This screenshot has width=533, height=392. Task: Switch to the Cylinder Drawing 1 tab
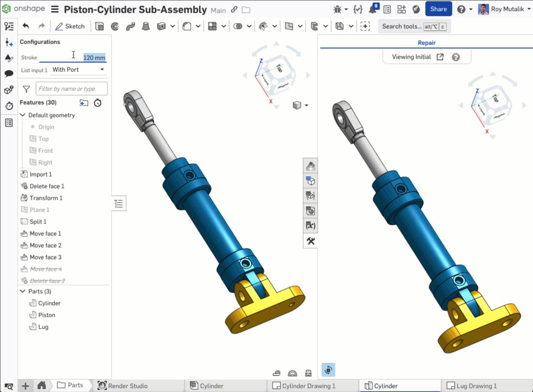coord(304,386)
